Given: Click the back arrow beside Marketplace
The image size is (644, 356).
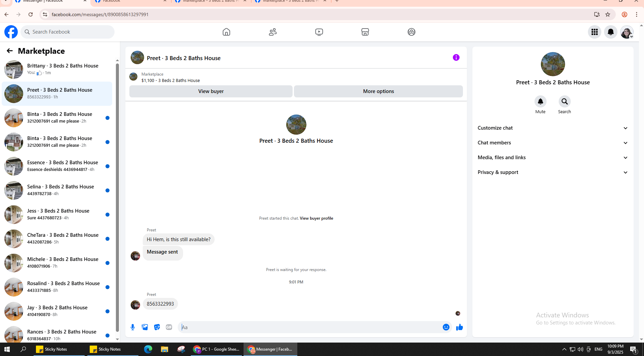Looking at the screenshot, I should point(9,51).
